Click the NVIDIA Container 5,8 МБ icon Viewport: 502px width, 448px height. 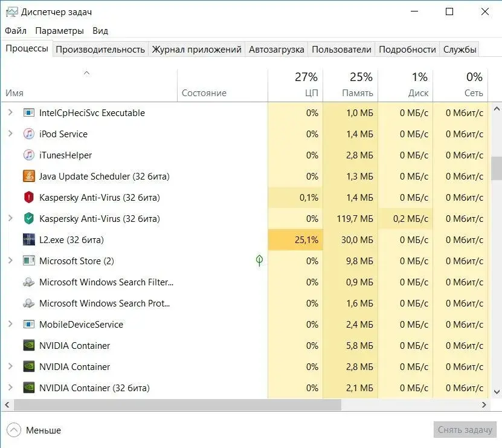[29, 345]
